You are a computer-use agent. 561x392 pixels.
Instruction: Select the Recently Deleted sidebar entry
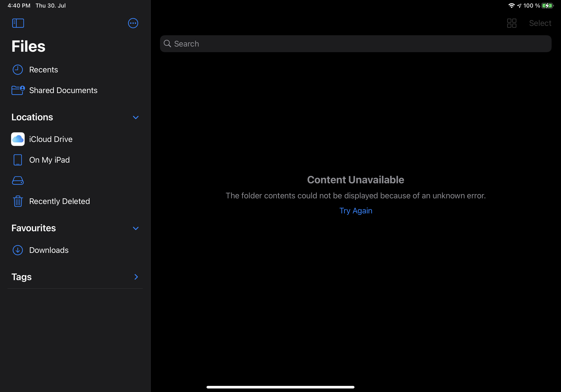tap(59, 201)
